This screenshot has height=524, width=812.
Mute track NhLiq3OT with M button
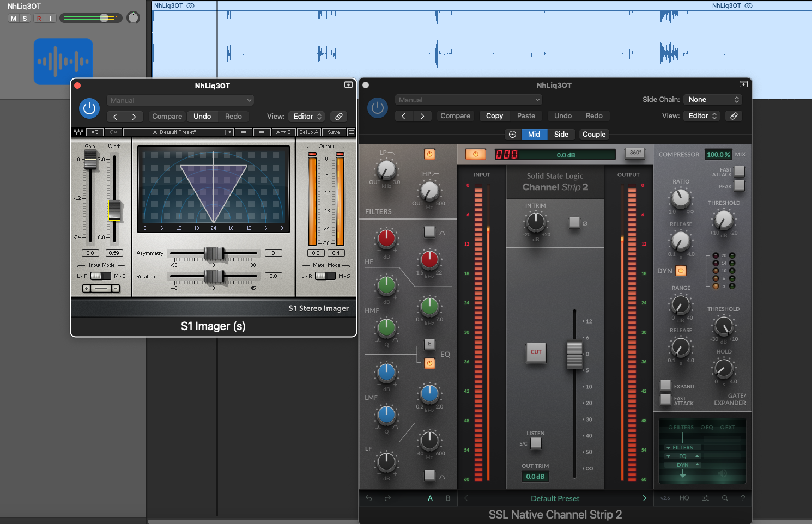coord(14,18)
